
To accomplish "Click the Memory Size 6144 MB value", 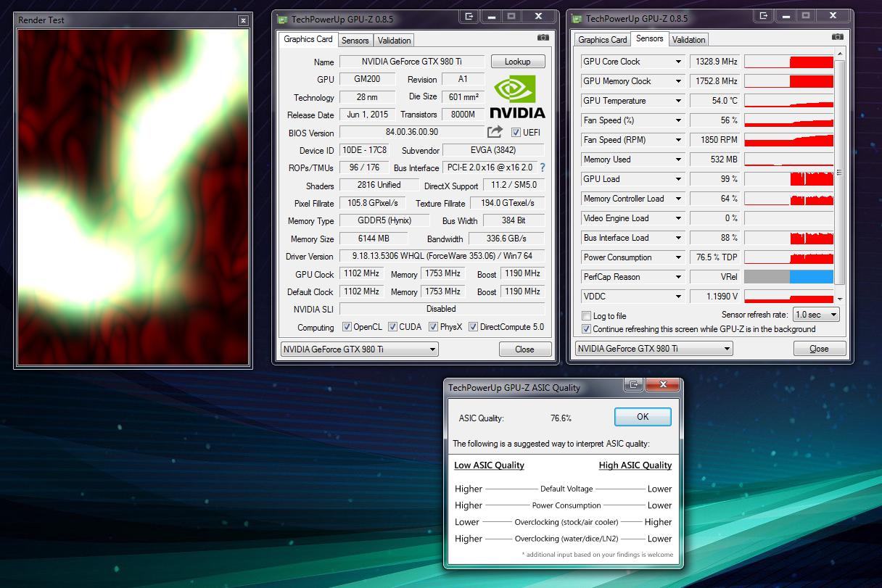I will point(374,239).
